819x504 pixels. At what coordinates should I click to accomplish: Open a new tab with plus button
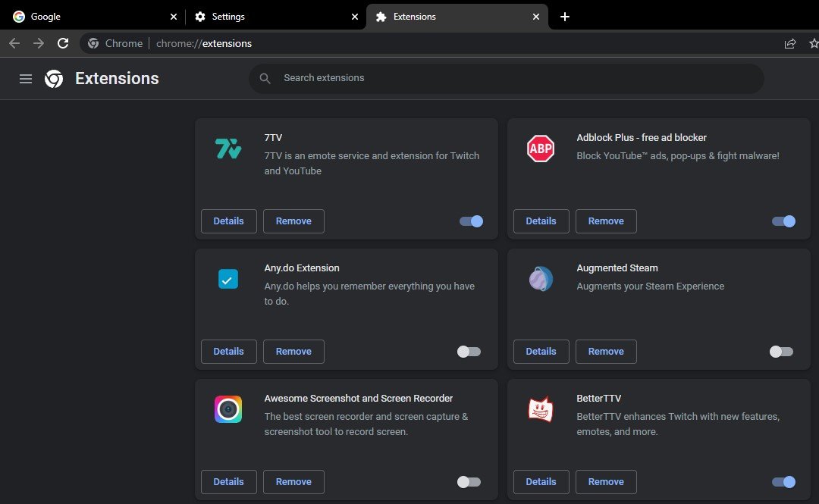coord(564,17)
